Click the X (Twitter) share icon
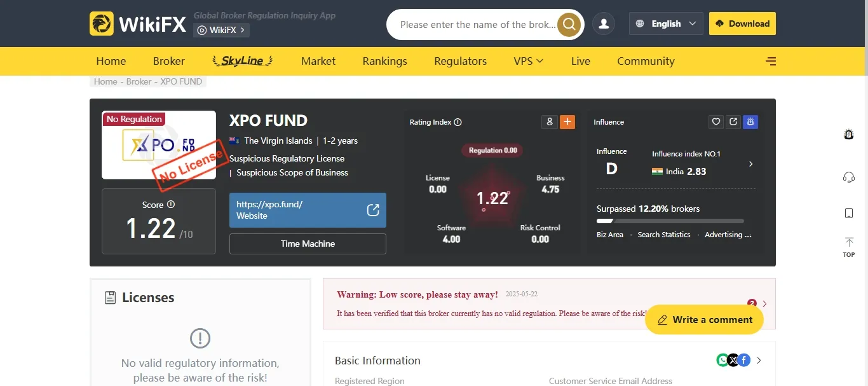Image resolution: width=868 pixels, height=386 pixels. [x=733, y=360]
